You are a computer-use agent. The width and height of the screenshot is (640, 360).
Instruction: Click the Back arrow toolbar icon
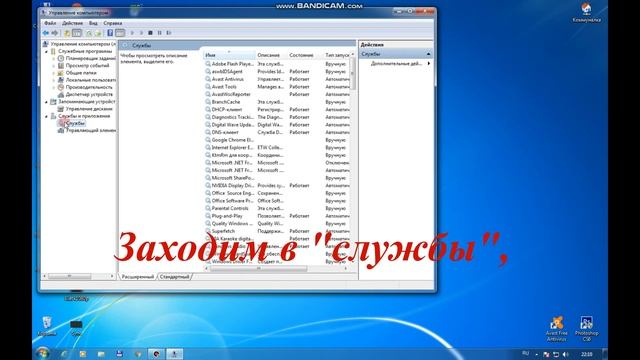point(46,33)
